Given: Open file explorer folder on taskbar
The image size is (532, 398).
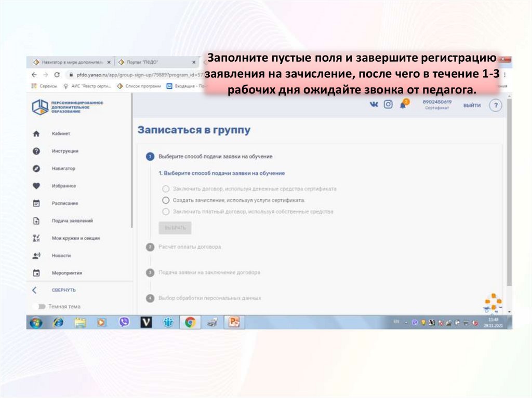Looking at the screenshot, I should (x=81, y=322).
